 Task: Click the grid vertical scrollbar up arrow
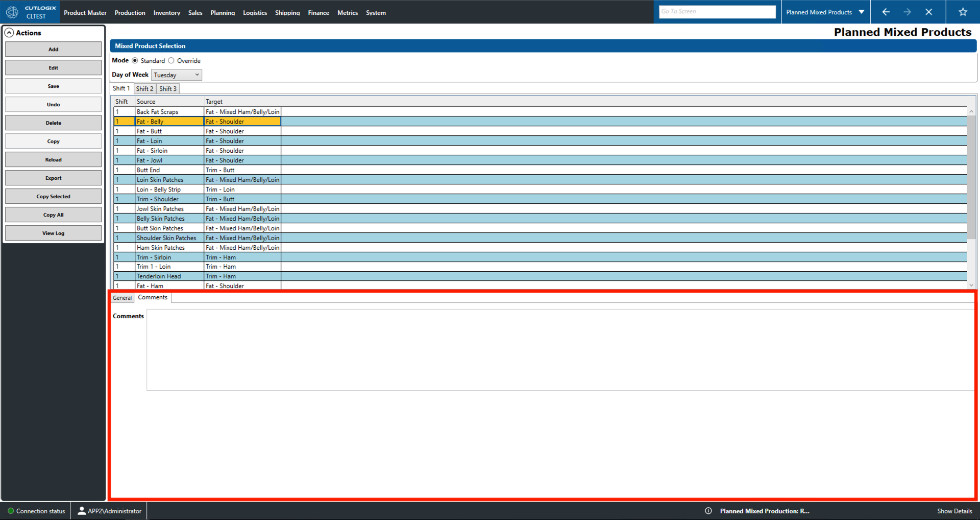click(x=971, y=111)
